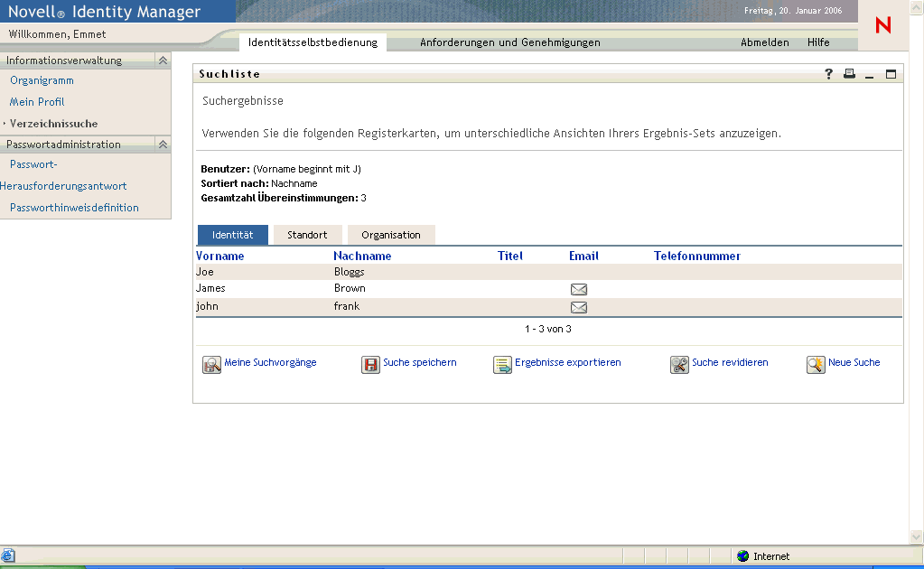The width and height of the screenshot is (924, 569).
Task: Maximize the Suchliste portlet
Action: pyautogui.click(x=891, y=74)
